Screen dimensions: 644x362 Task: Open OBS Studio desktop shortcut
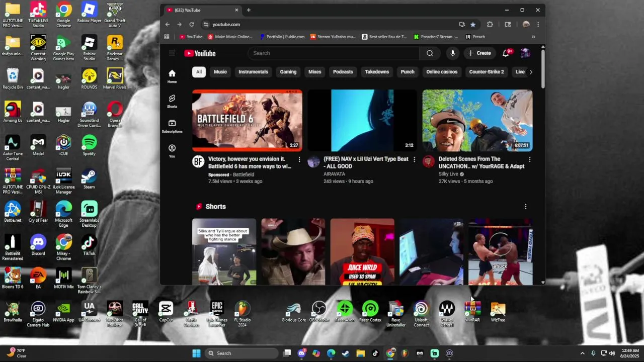pos(319,312)
